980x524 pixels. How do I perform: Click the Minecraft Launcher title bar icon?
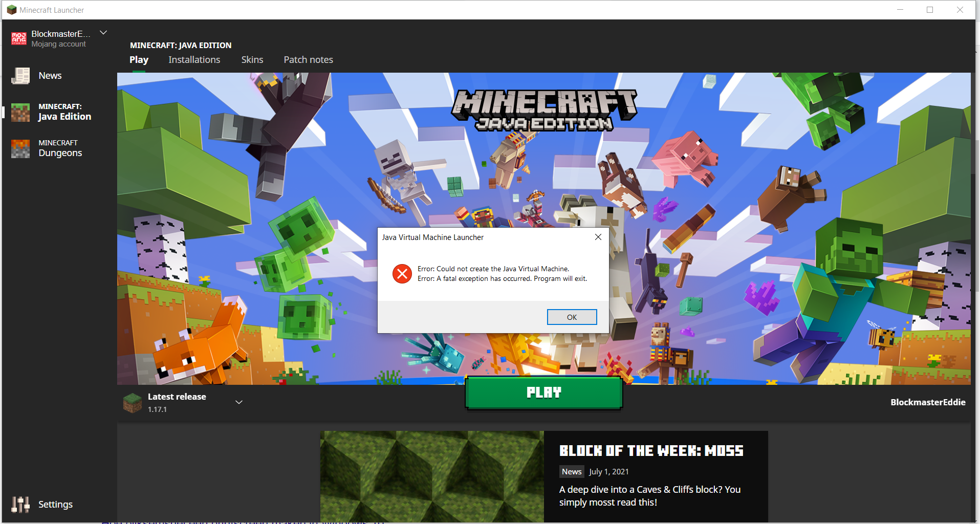[11, 10]
